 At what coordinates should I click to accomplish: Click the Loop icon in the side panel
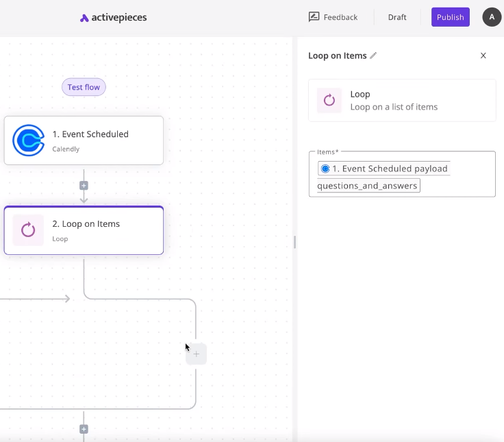pos(329,100)
